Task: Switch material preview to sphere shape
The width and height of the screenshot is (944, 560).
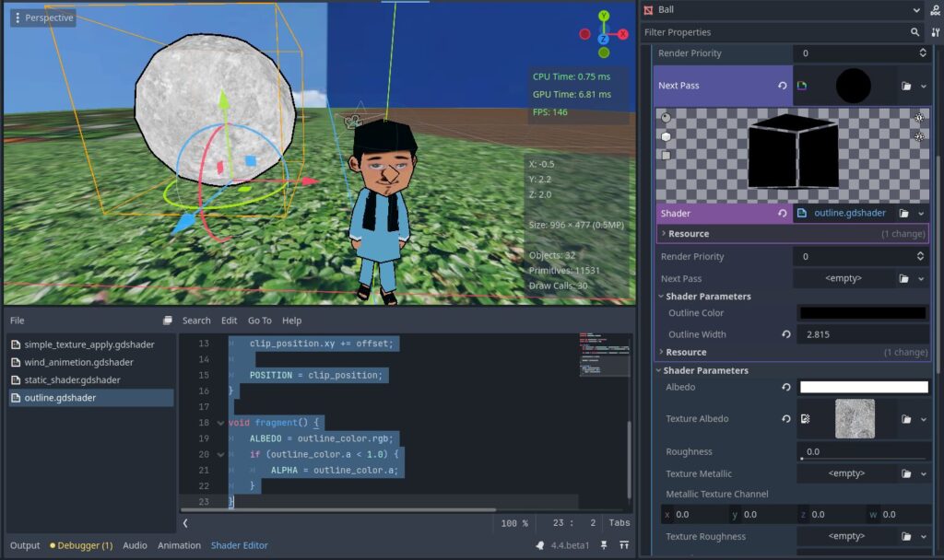Action: [x=665, y=118]
